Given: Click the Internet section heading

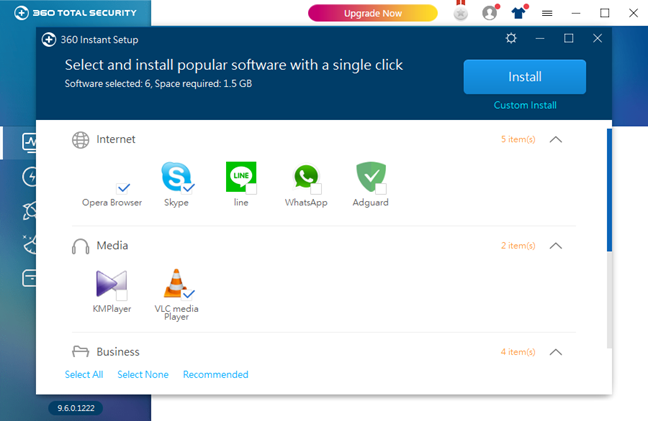Looking at the screenshot, I should (x=116, y=139).
